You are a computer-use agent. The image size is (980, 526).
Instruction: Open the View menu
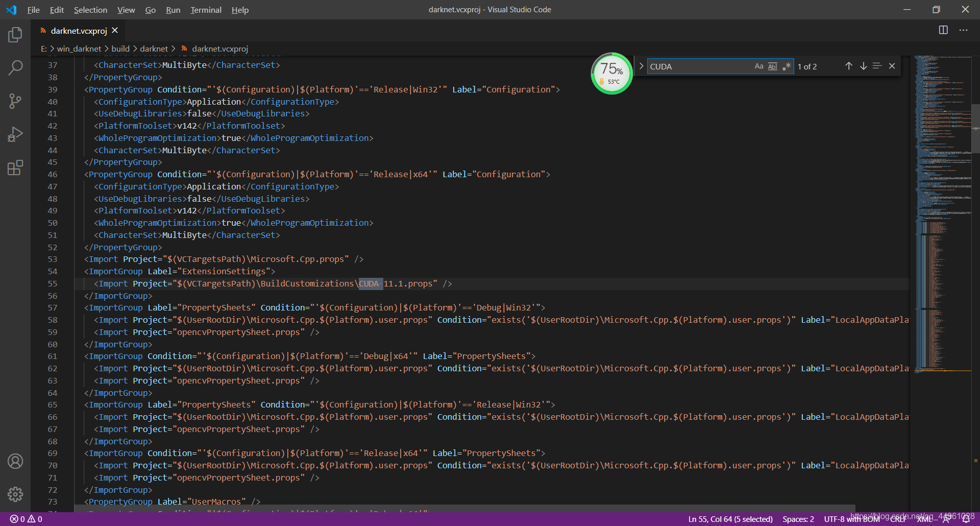(x=126, y=10)
